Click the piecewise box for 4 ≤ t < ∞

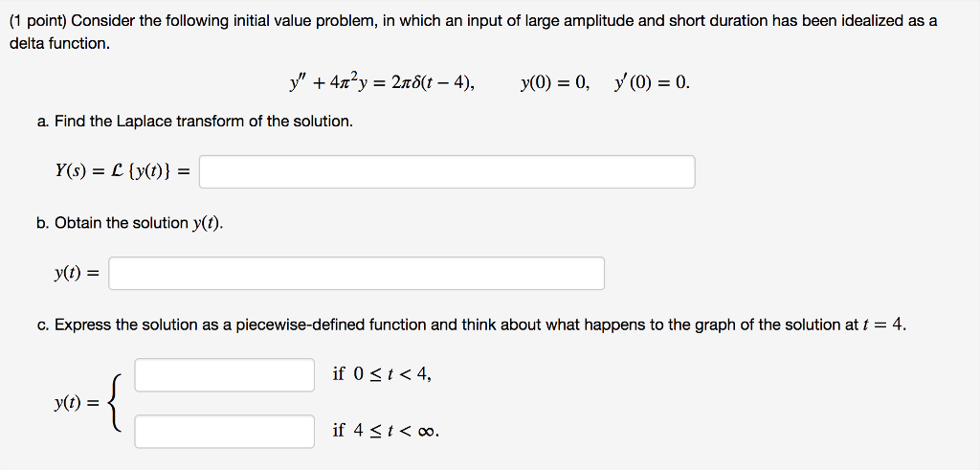[224, 432]
